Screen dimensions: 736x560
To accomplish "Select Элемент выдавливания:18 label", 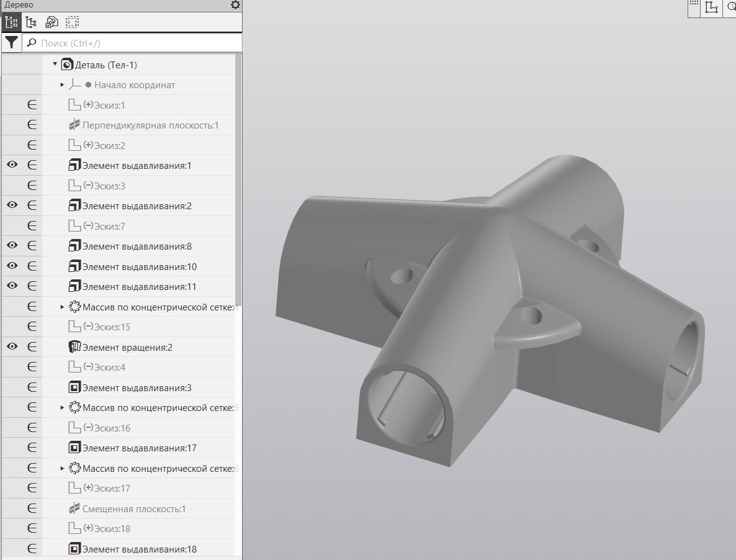I will click(x=140, y=549).
